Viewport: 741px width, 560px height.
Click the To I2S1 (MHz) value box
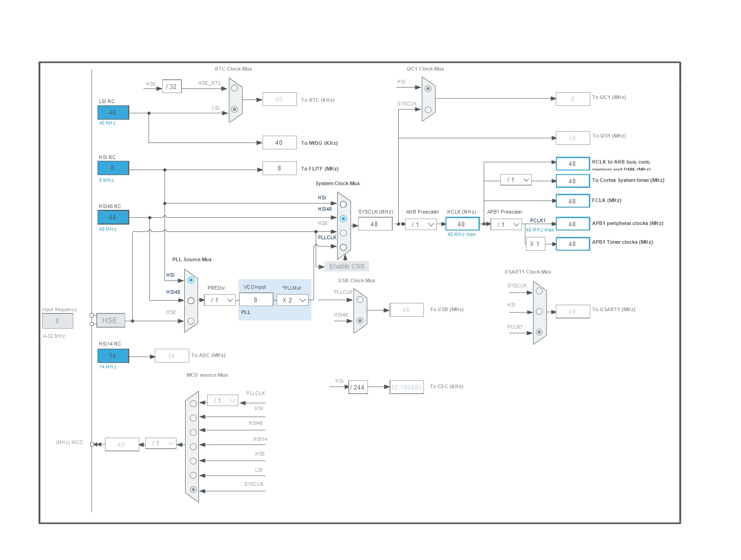(573, 138)
